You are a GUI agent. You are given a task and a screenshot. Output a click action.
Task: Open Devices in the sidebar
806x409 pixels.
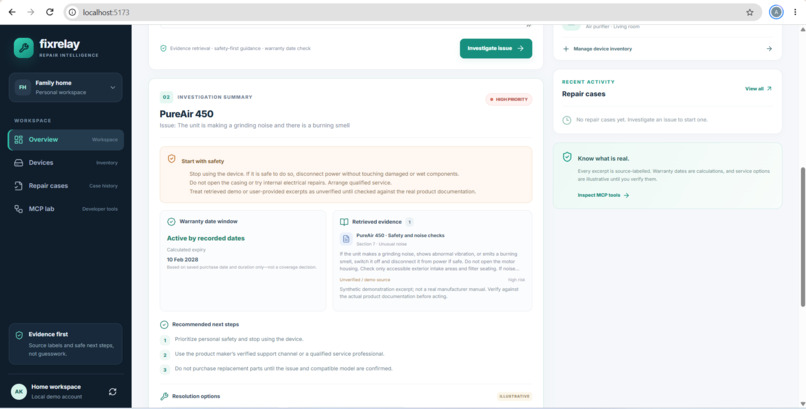point(65,163)
